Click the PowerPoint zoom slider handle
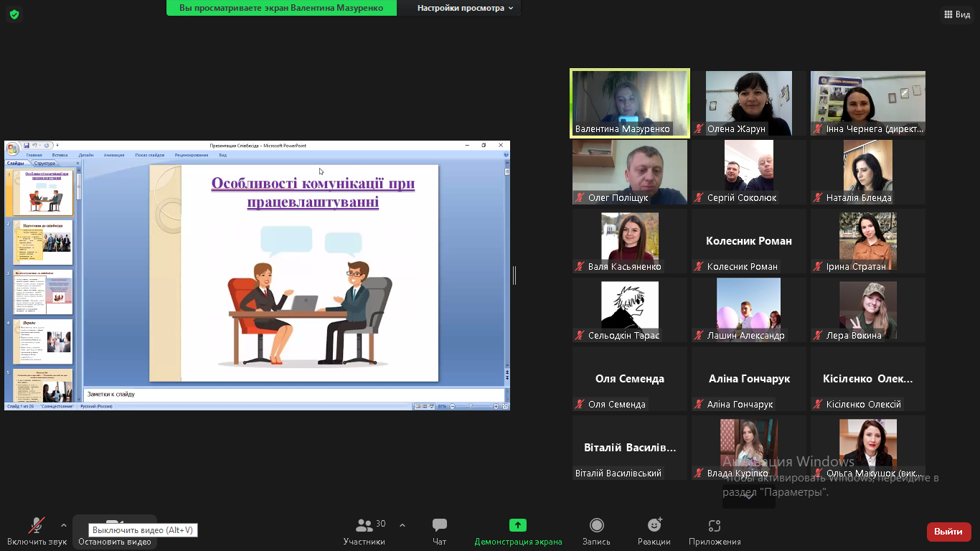 pos(470,406)
